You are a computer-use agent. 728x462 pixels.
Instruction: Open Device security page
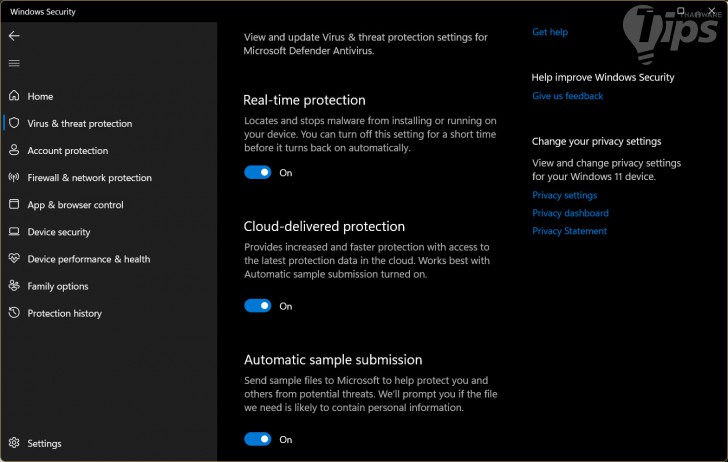(59, 232)
